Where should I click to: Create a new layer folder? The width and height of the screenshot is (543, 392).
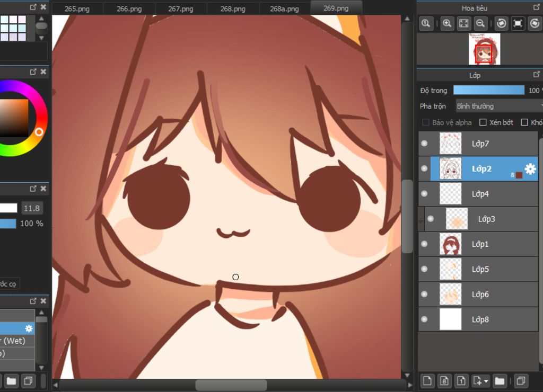click(x=500, y=380)
